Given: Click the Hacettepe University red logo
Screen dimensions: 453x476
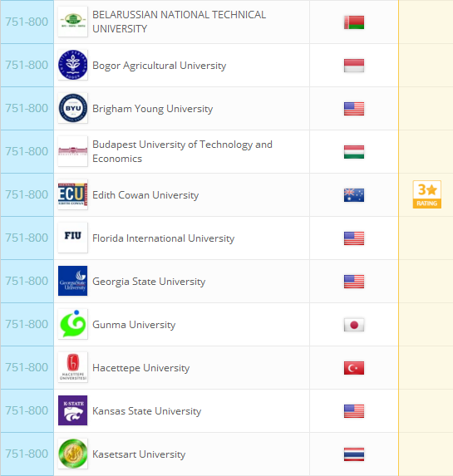Looking at the screenshot, I should pos(72,367).
